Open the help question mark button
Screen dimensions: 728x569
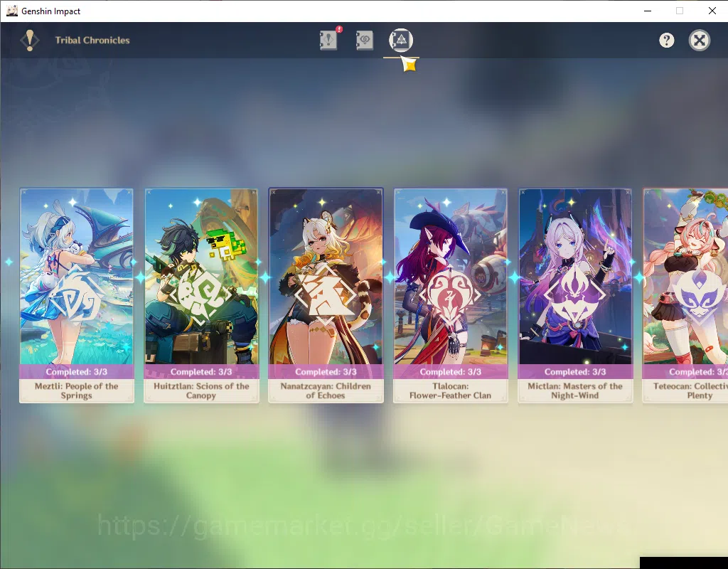(667, 41)
